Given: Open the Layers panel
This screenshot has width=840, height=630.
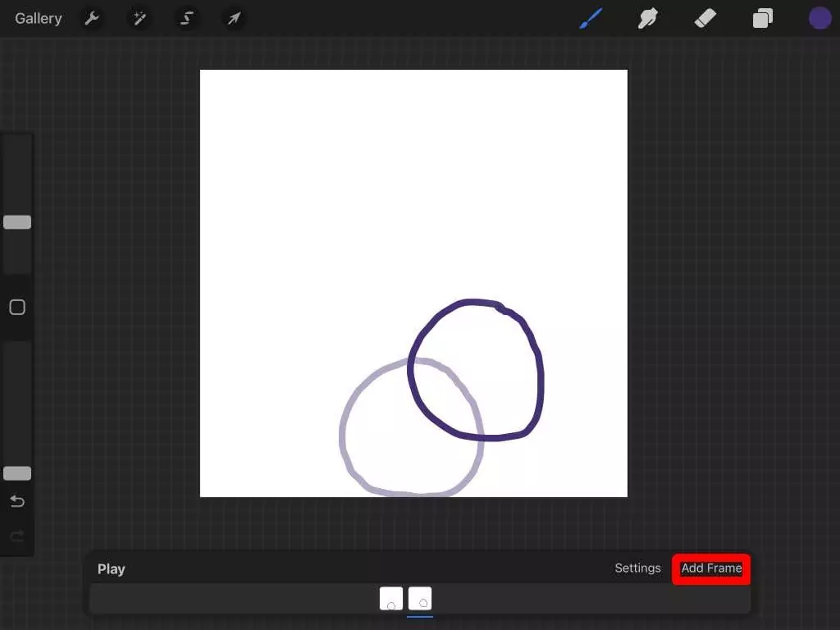Looking at the screenshot, I should click(x=763, y=18).
